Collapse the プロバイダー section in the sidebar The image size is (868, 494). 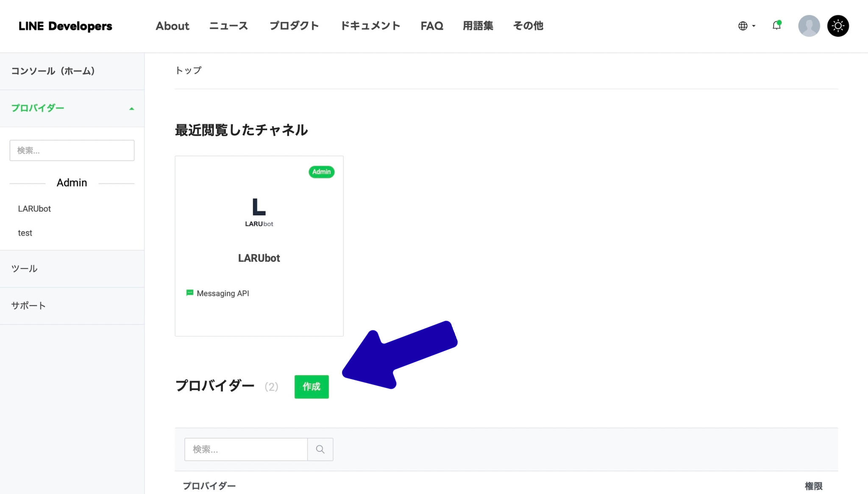pyautogui.click(x=131, y=108)
